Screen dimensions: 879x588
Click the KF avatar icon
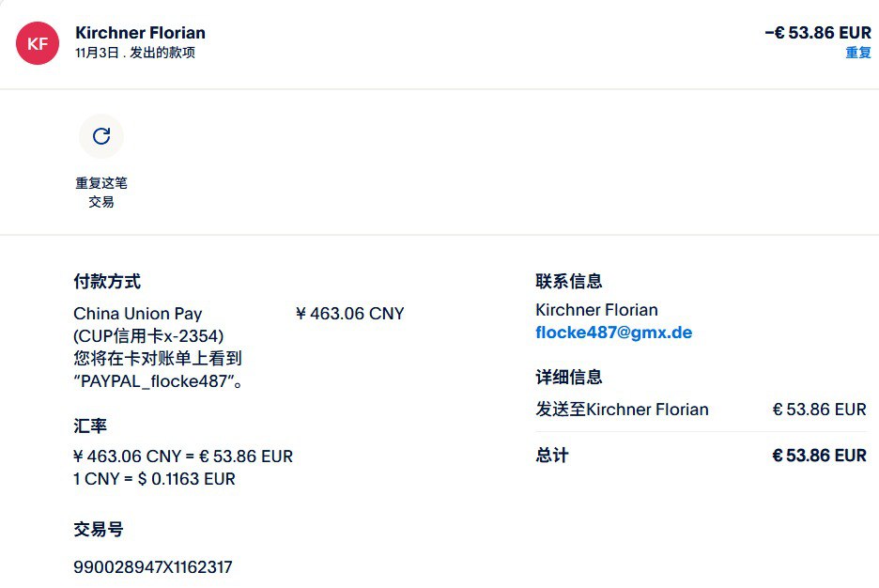pos(38,43)
